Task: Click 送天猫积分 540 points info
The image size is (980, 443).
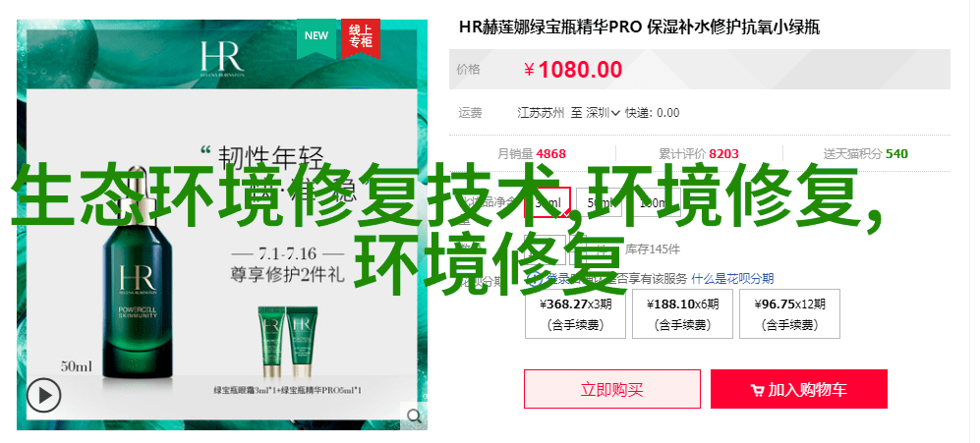Action: point(866,153)
